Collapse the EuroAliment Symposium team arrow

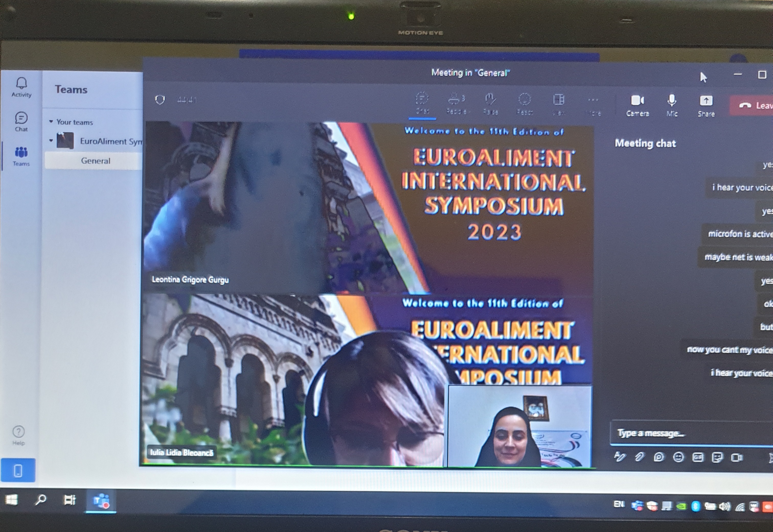point(51,140)
